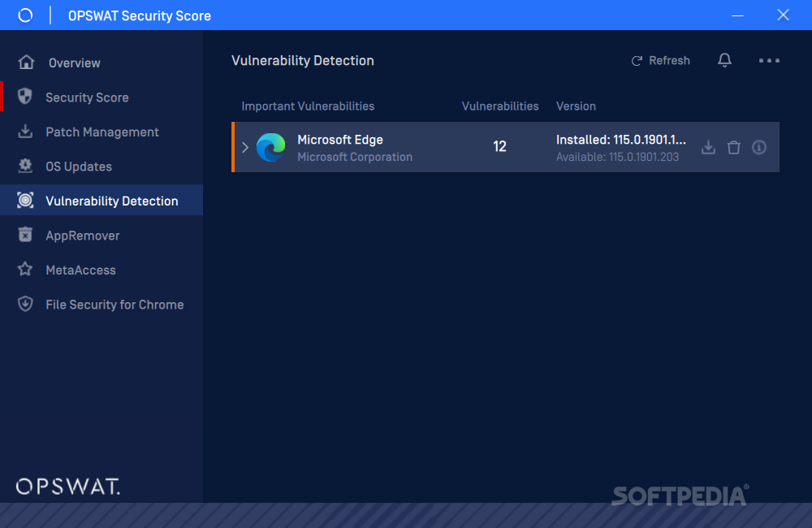Screen dimensions: 812x528
Task: Open File Security for Chrome menu item
Action: (101, 305)
